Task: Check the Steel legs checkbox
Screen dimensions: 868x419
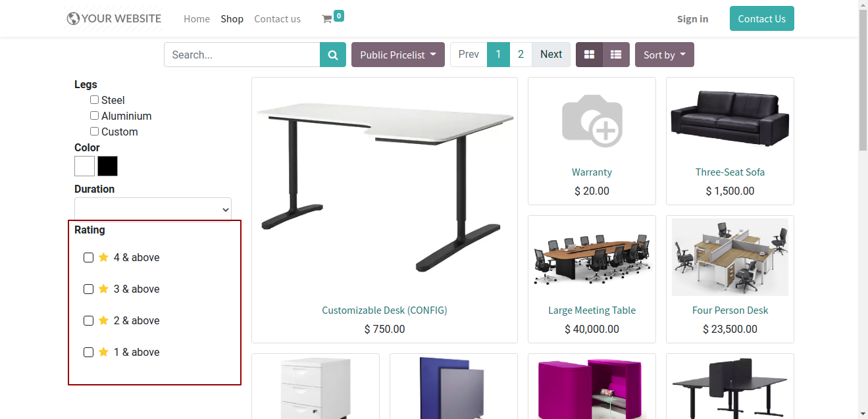Action: click(95, 100)
